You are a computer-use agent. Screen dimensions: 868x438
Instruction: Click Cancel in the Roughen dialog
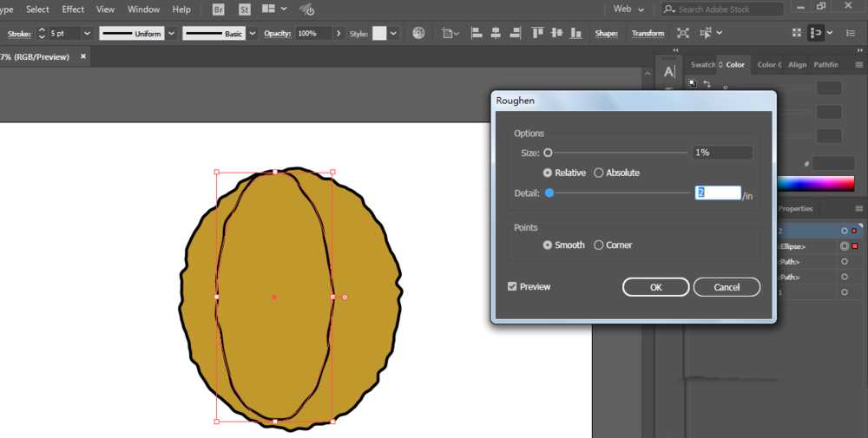click(x=727, y=287)
